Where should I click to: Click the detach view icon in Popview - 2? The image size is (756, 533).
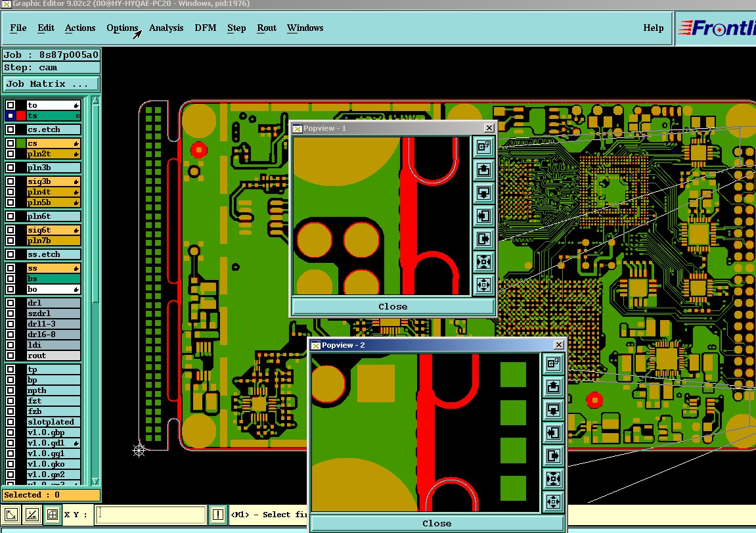pyautogui.click(x=553, y=363)
